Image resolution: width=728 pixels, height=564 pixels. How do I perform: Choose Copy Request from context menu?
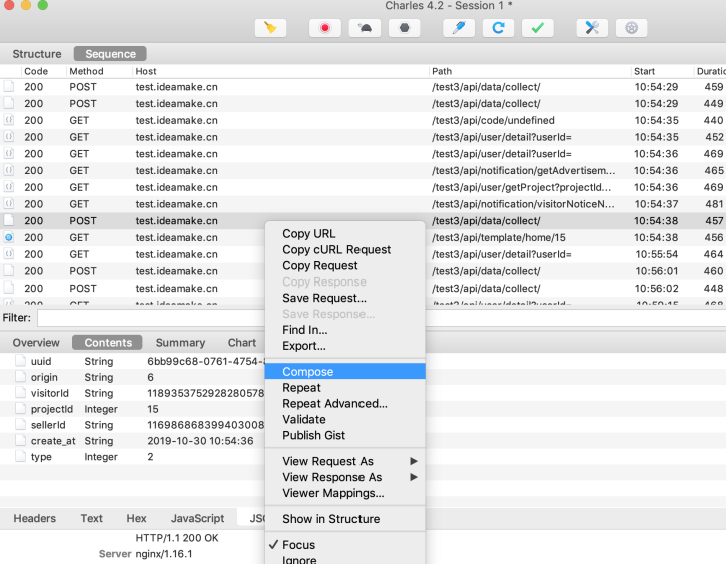click(x=345, y=266)
